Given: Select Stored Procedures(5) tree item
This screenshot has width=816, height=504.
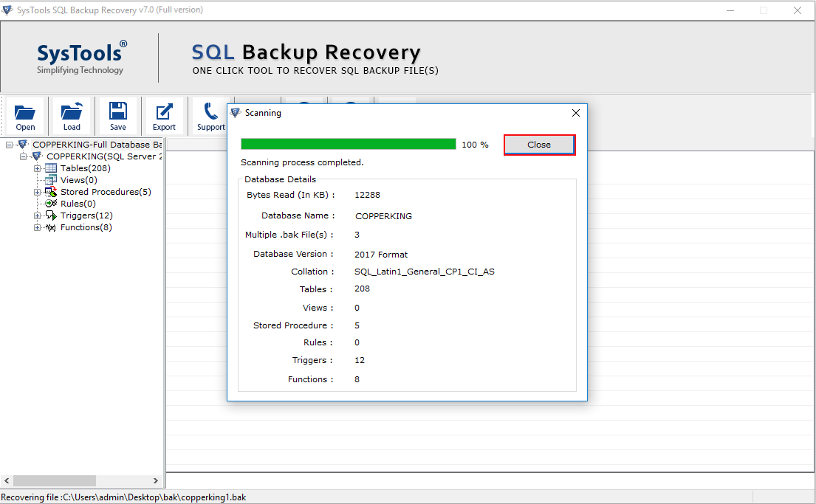Looking at the screenshot, I should point(106,192).
